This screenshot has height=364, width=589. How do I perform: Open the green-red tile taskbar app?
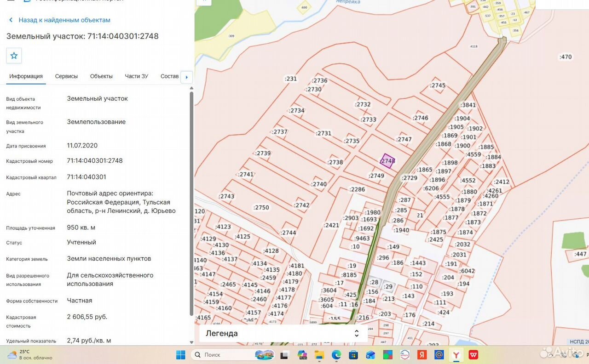(387, 355)
